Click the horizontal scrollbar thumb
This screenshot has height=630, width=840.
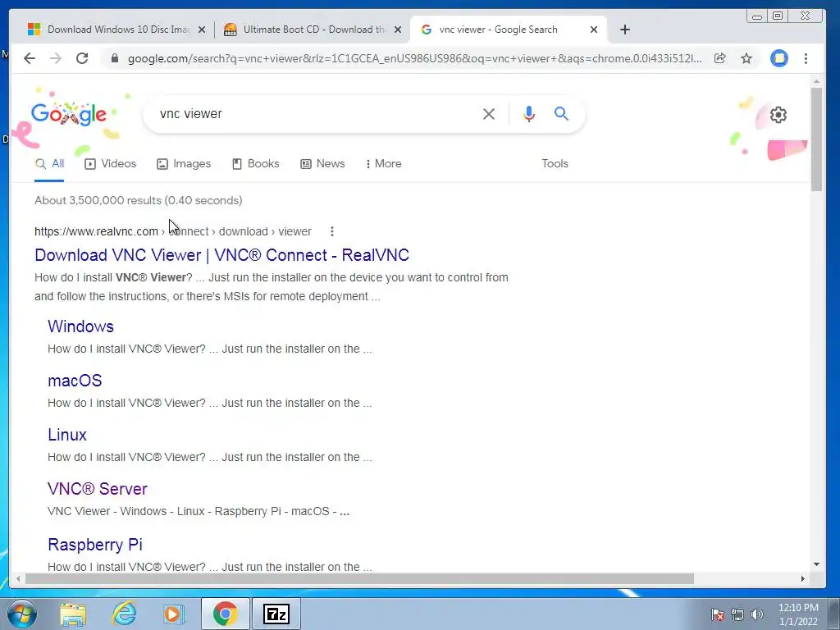(x=359, y=578)
